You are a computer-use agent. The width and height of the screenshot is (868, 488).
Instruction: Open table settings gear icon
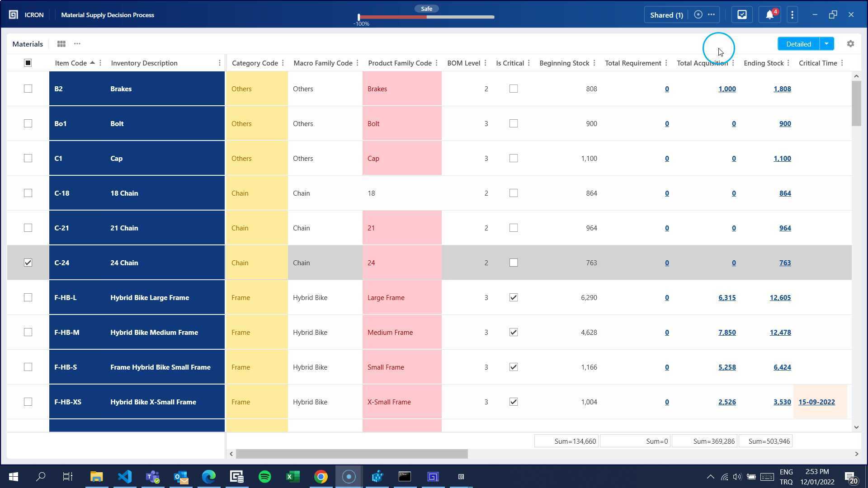[x=850, y=44]
